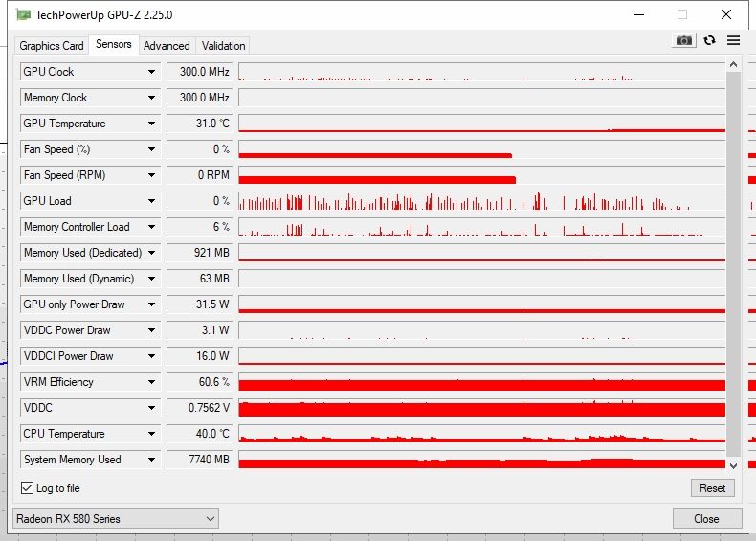Open the VDDC Power Draw dropdown

point(151,330)
